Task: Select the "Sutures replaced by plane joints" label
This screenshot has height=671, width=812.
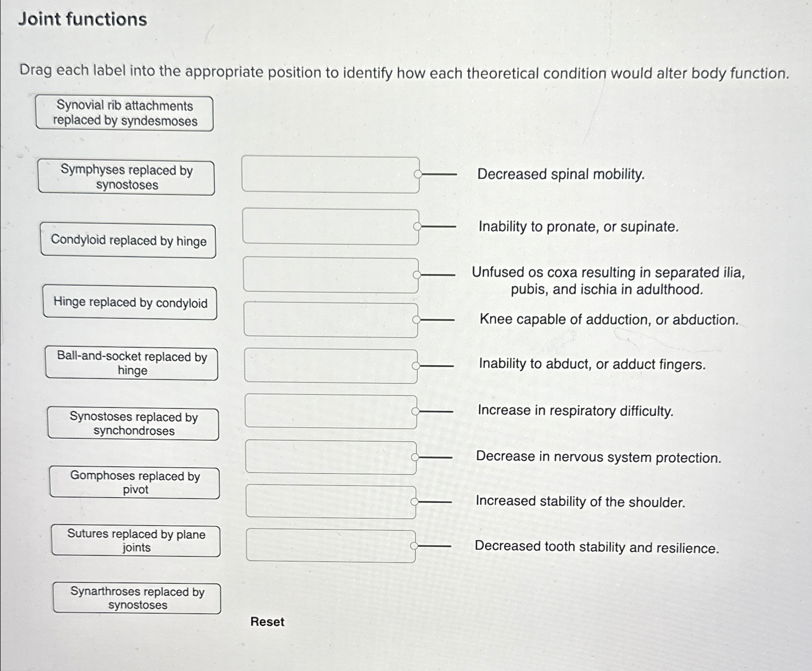Action: [136, 540]
